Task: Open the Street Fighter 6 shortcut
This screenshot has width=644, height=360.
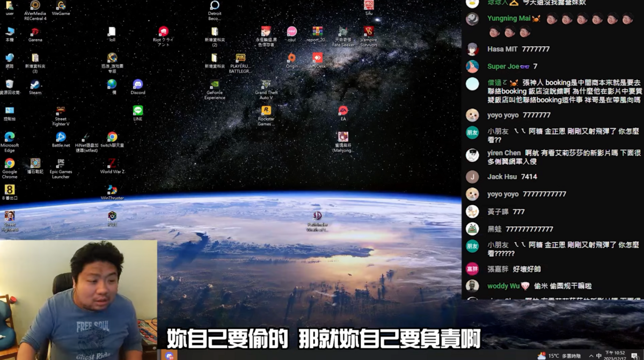Action: 9,221
